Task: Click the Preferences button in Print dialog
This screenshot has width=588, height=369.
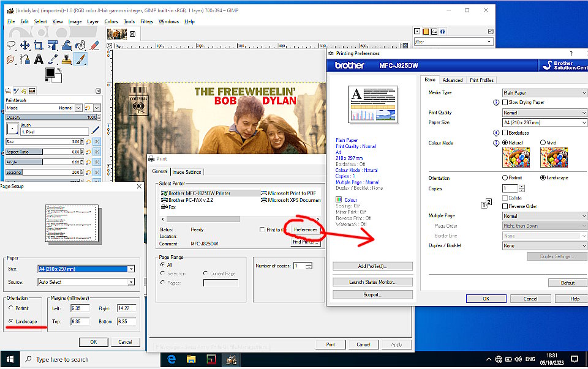Action: (x=305, y=229)
